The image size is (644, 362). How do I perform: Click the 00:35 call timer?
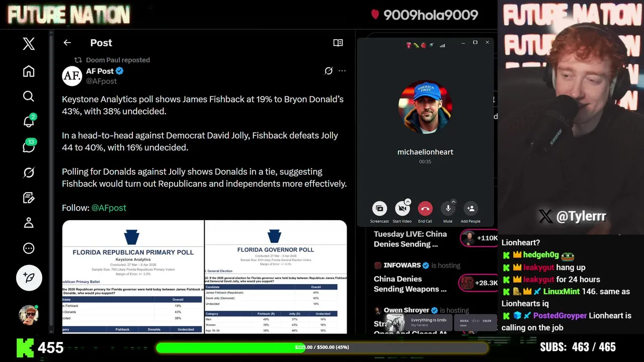[x=425, y=162]
